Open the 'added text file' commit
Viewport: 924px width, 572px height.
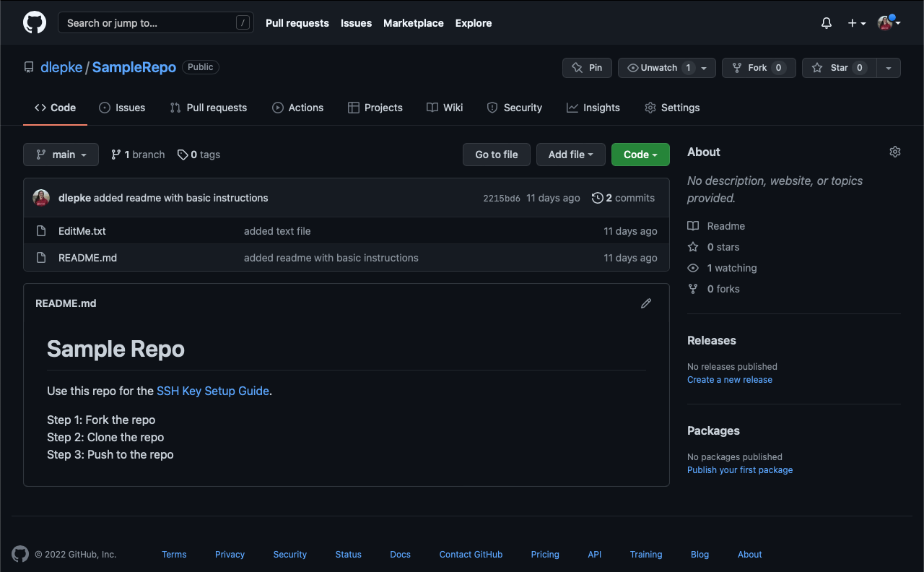click(x=277, y=231)
